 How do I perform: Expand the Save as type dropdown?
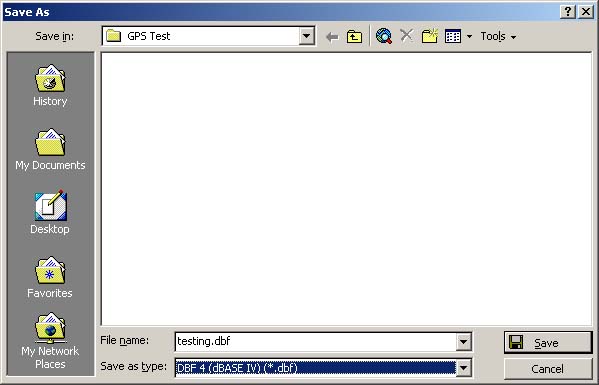tap(463, 368)
